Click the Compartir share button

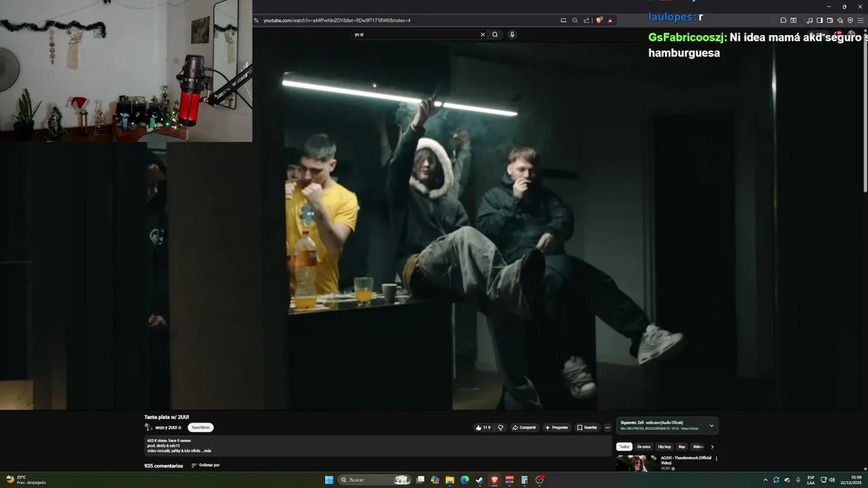[x=524, y=428]
